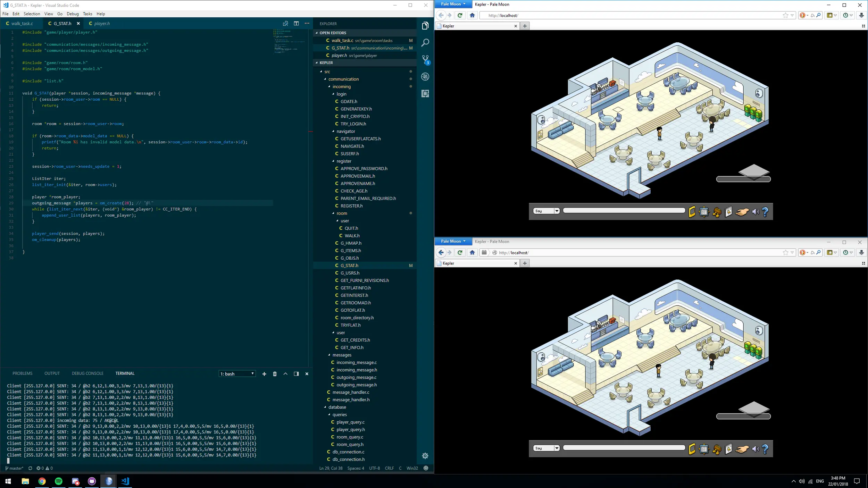Image resolution: width=868 pixels, height=488 pixels.
Task: Click CRLF line ending in status bar
Action: 389,468
